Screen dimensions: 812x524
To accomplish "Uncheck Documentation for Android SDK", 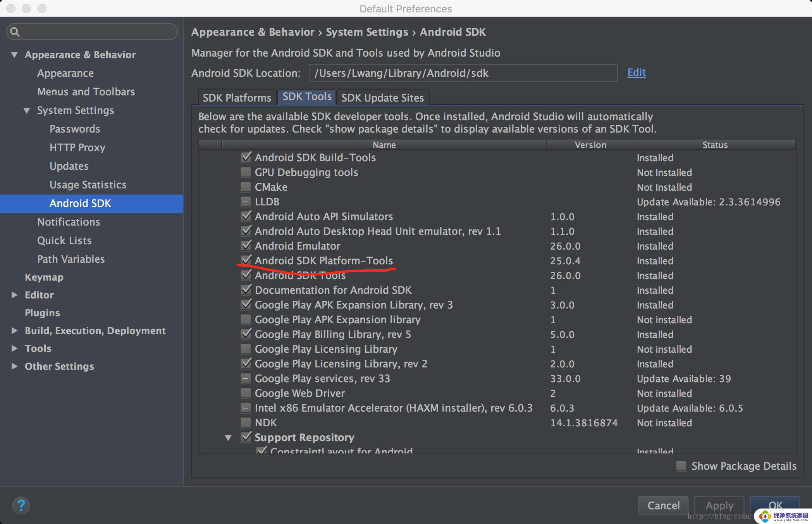I will (246, 290).
